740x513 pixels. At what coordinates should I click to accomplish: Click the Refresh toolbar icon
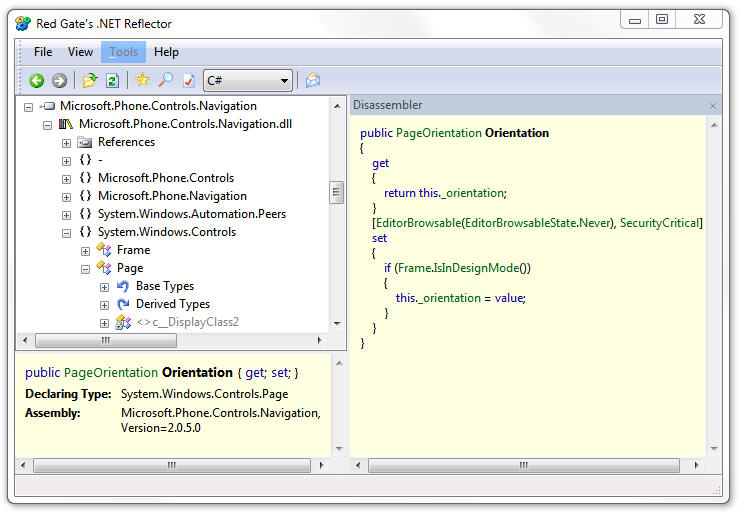(x=112, y=80)
